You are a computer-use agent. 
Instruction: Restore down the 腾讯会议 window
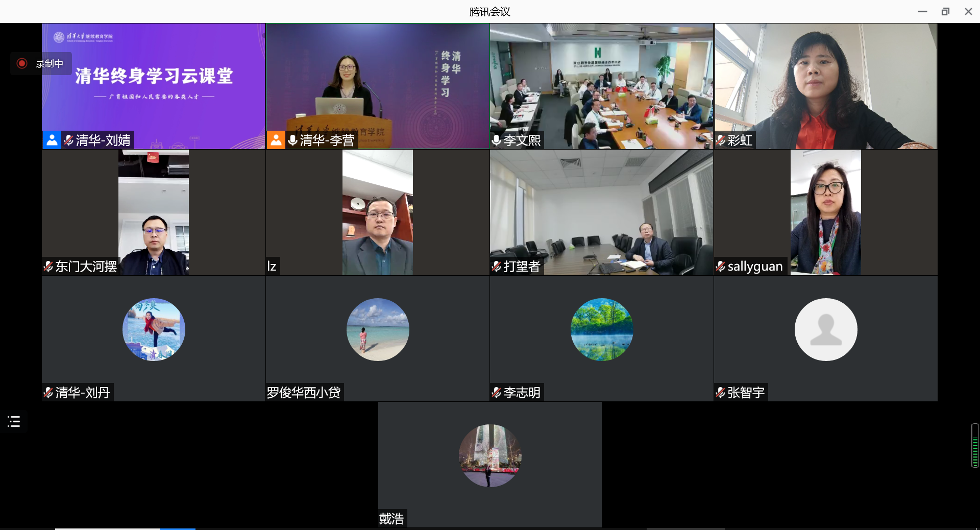(945, 11)
